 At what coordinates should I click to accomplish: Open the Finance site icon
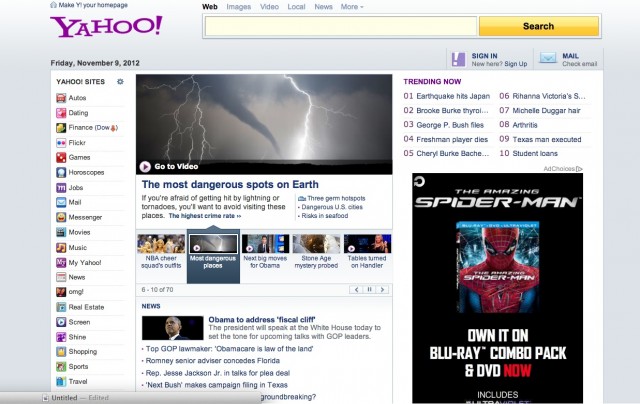[x=61, y=128]
